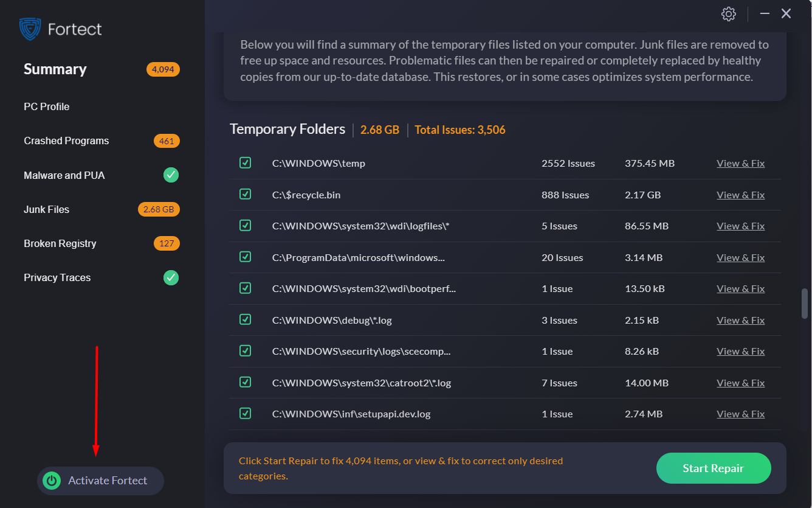Image resolution: width=812 pixels, height=508 pixels.
Task: Click the 2.74 MB size value
Action: [644, 414]
